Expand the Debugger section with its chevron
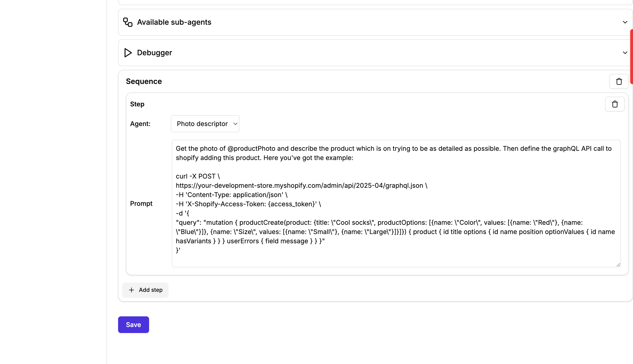This screenshot has height=364, width=633. [625, 53]
